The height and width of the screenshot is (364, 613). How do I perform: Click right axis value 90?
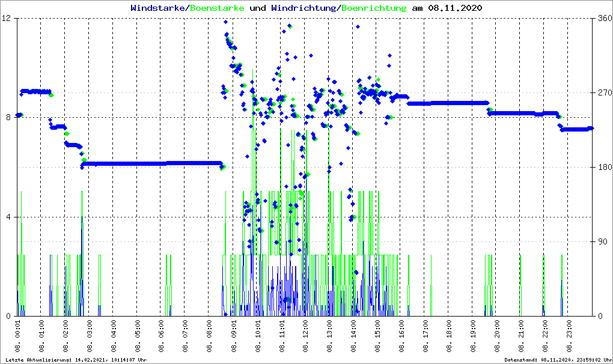tap(602, 241)
